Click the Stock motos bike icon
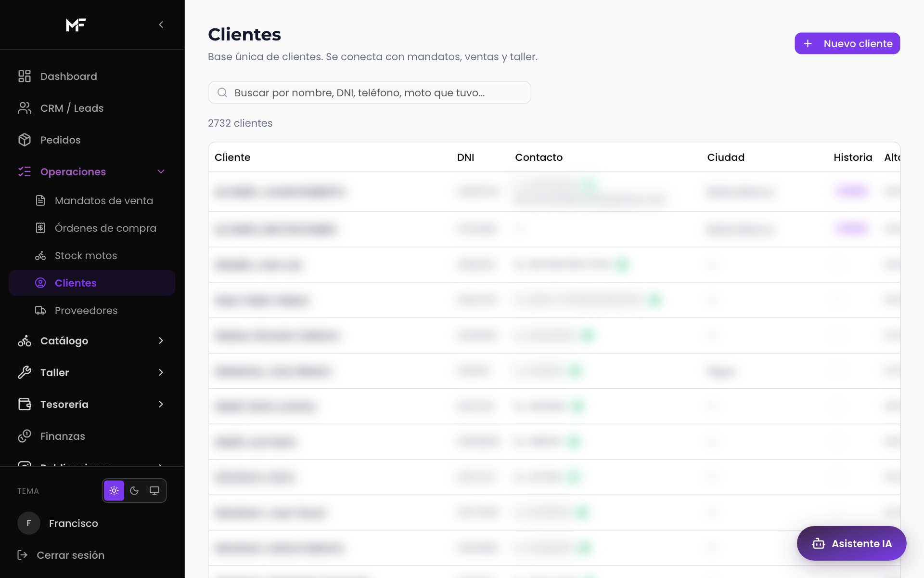Screen dimensions: 924x578 coord(40,255)
